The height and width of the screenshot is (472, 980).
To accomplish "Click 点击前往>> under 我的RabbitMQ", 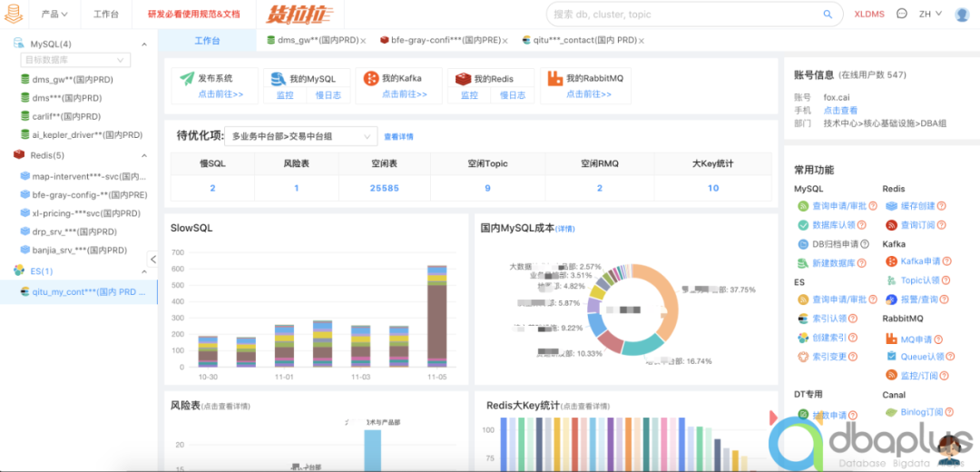I will coord(589,94).
